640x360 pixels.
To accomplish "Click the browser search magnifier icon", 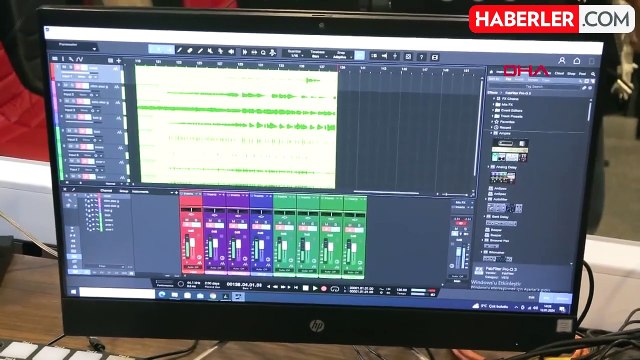I will (x=593, y=74).
